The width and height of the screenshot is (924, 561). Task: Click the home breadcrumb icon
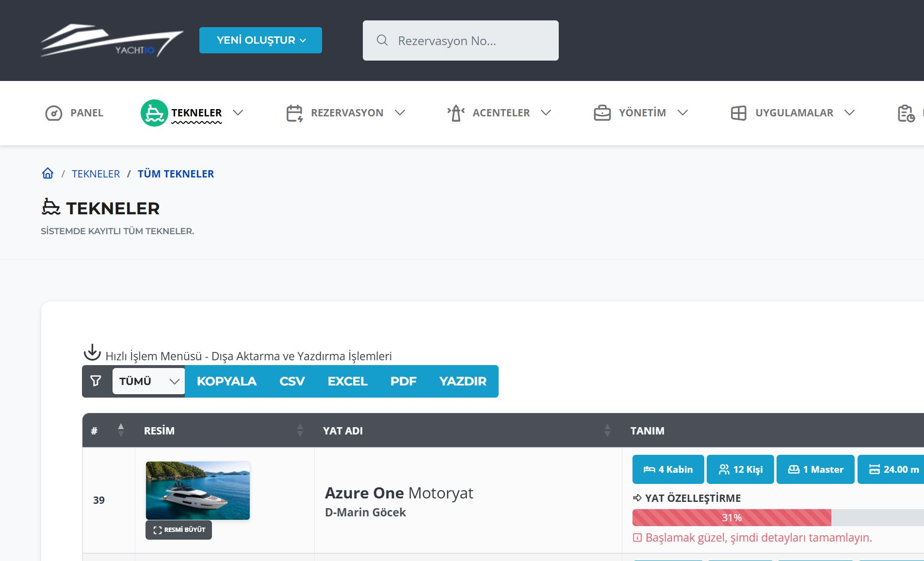click(x=48, y=173)
